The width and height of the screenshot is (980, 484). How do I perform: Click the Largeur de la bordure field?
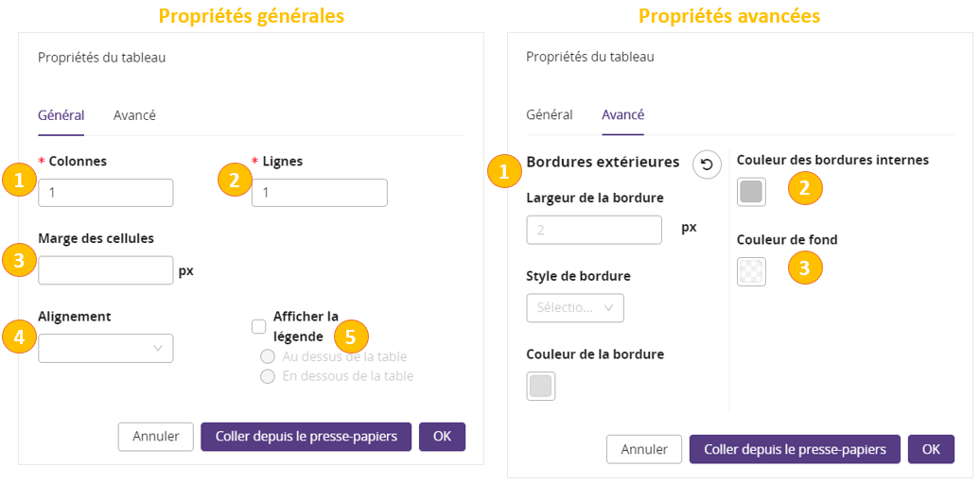(x=593, y=230)
